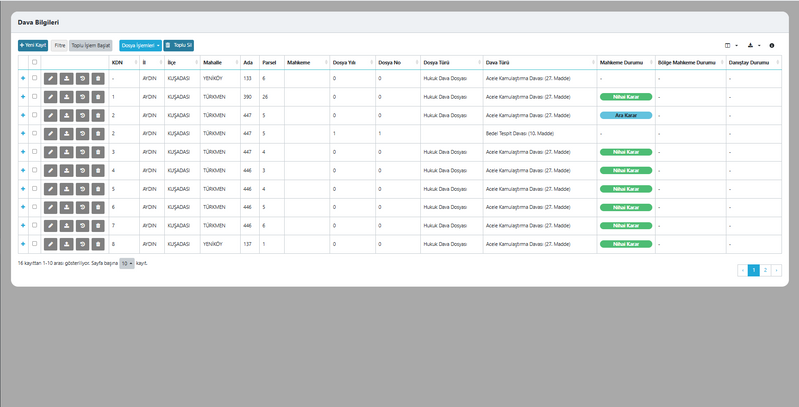This screenshot has height=407, width=799.
Task: Select the checkbox in the KDN 8 row
Action: point(34,243)
